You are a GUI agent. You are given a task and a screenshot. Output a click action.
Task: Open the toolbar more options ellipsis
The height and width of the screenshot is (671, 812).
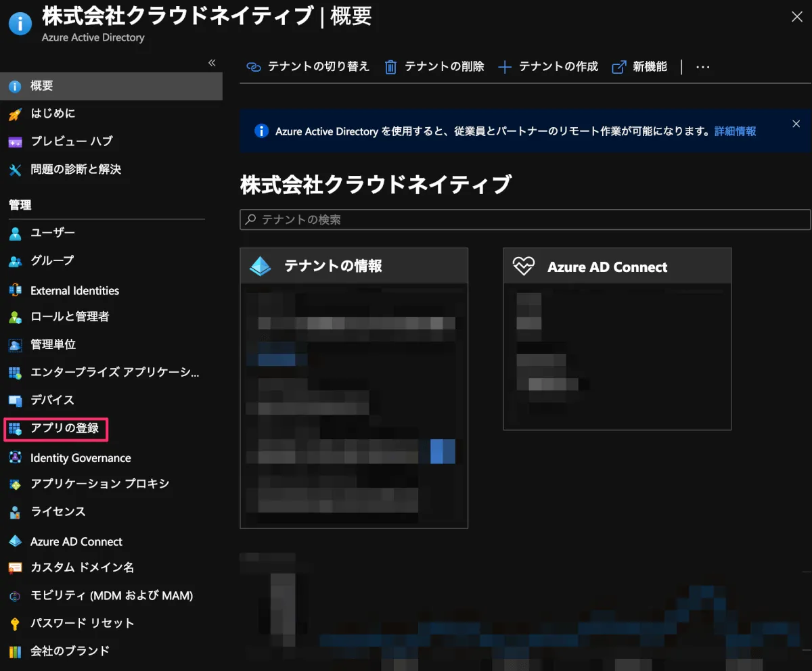click(x=703, y=67)
